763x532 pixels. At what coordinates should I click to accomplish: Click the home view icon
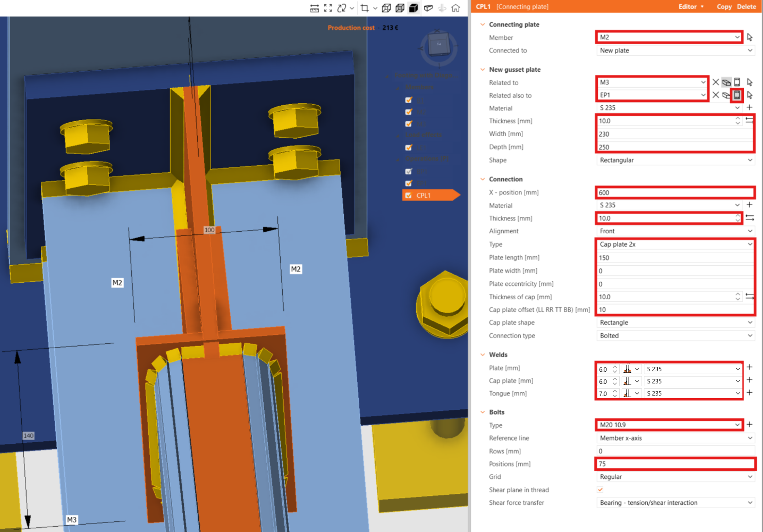(456, 8)
